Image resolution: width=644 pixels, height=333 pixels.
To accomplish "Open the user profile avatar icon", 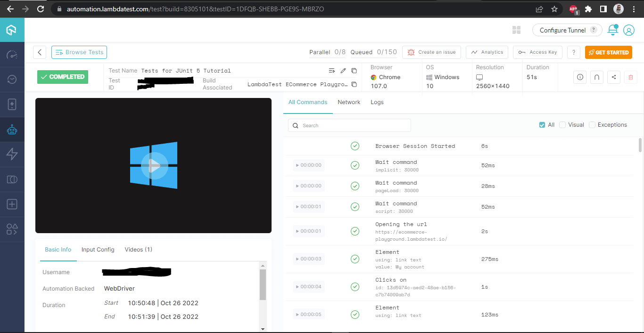I will 629,30.
